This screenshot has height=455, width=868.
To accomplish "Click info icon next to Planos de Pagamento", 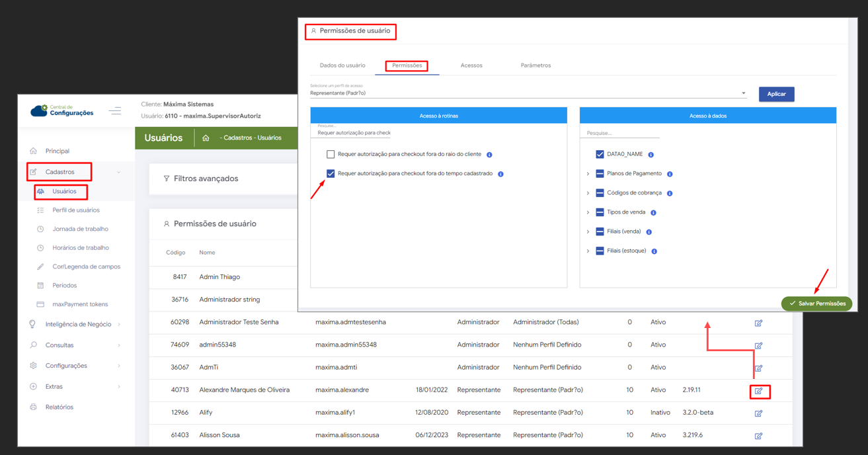I will 670,174.
